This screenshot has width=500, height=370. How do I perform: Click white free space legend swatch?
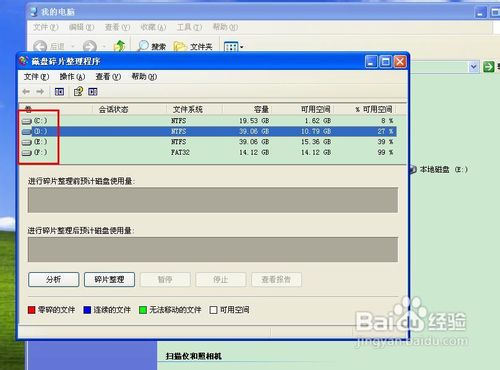(213, 310)
